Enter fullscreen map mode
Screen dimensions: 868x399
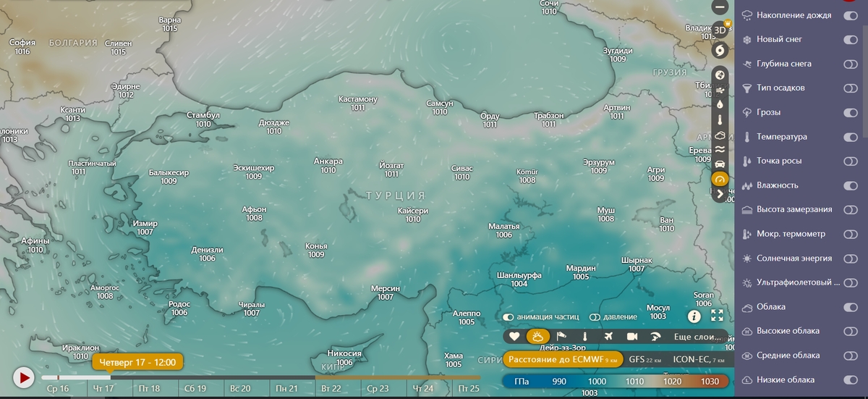(718, 316)
